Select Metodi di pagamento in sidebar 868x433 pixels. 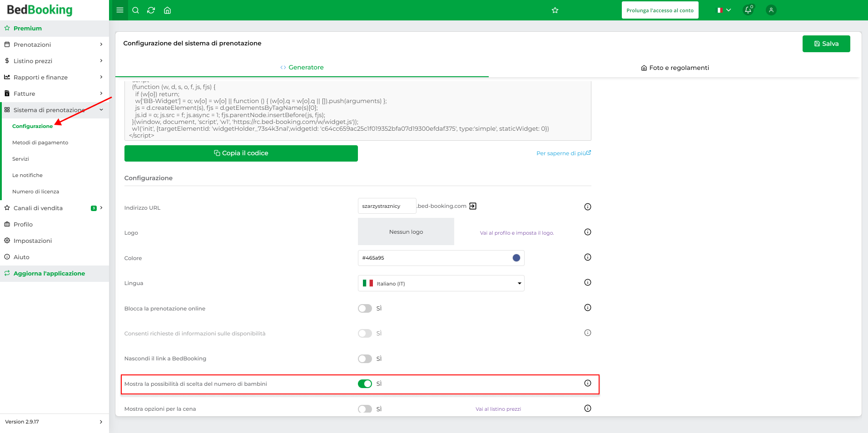coord(40,143)
